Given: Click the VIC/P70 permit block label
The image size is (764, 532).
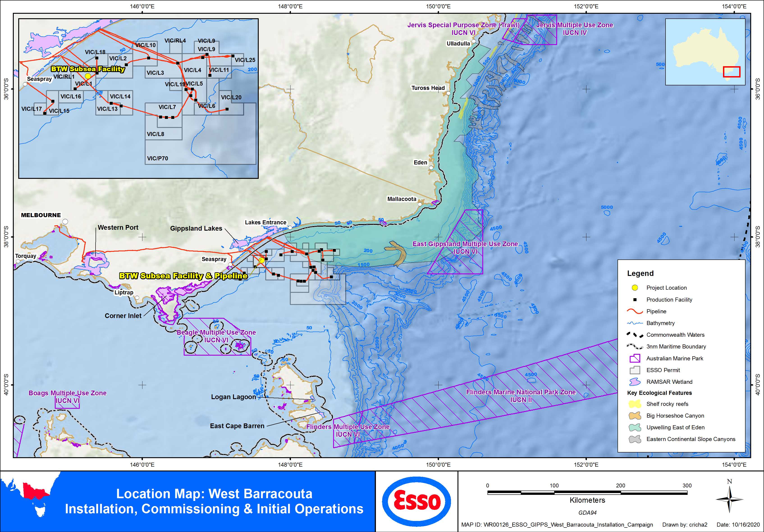Looking at the screenshot, I should (157, 158).
